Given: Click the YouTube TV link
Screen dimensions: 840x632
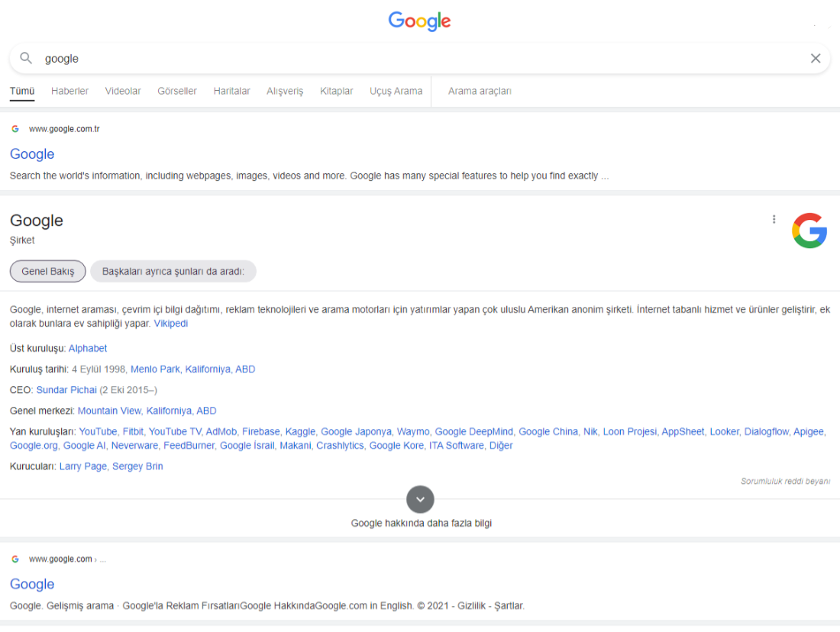Looking at the screenshot, I should [x=175, y=432].
